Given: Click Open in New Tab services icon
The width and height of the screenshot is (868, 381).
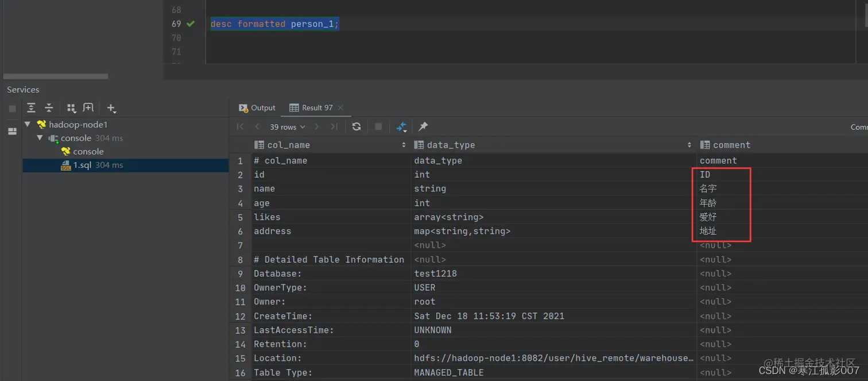Looking at the screenshot, I should point(88,108).
